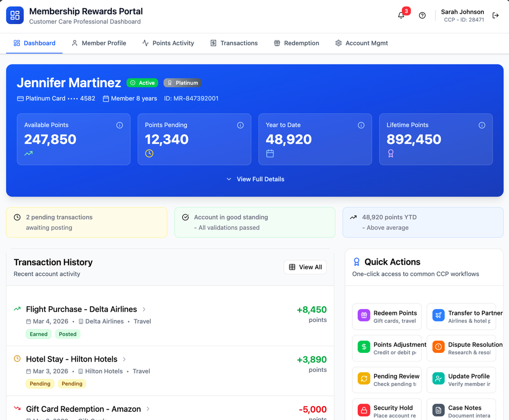Click the green trend arrow under Available Points

pyautogui.click(x=29, y=153)
